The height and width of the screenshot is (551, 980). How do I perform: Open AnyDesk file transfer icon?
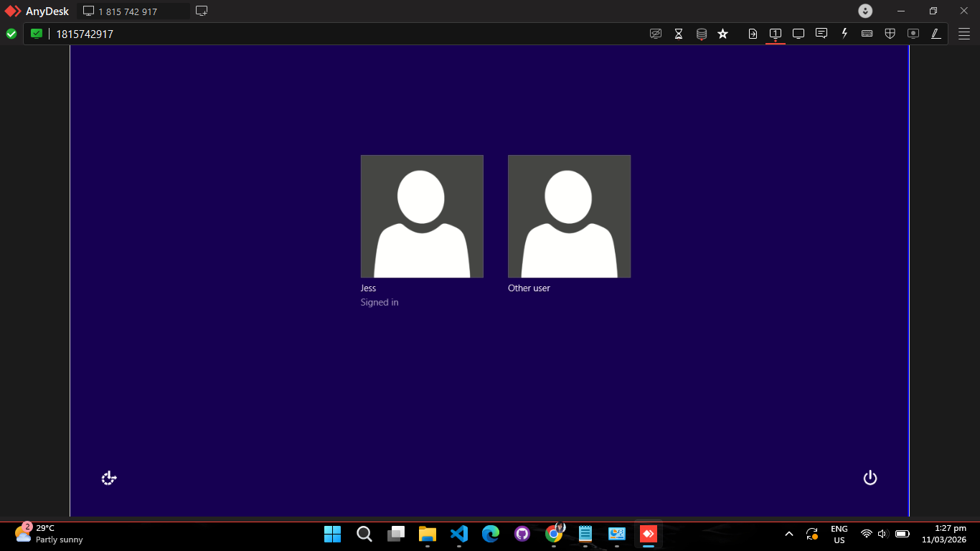(753, 34)
